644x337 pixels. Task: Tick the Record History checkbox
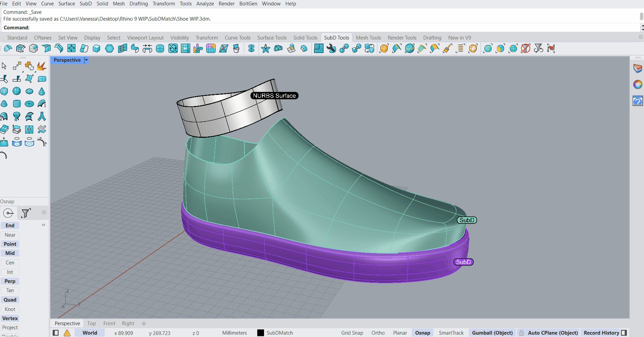(x=624, y=333)
